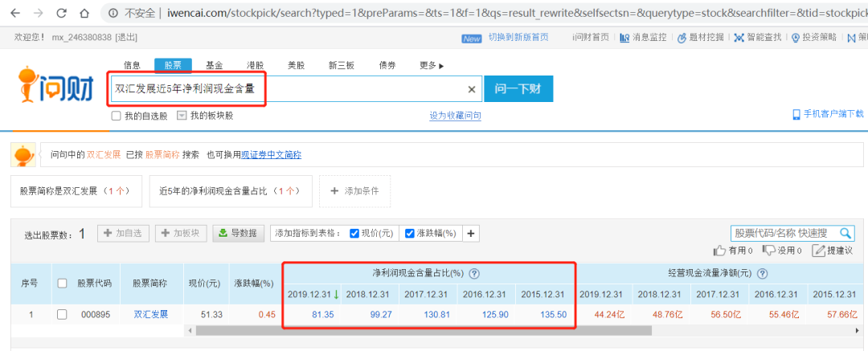
Task: Click the 导数据 export button
Action: 239,234
